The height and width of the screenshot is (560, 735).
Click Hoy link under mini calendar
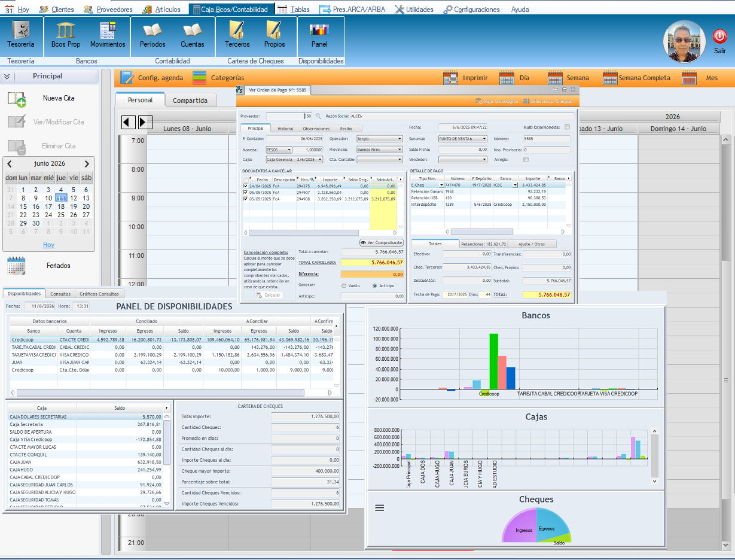pyautogui.click(x=48, y=245)
